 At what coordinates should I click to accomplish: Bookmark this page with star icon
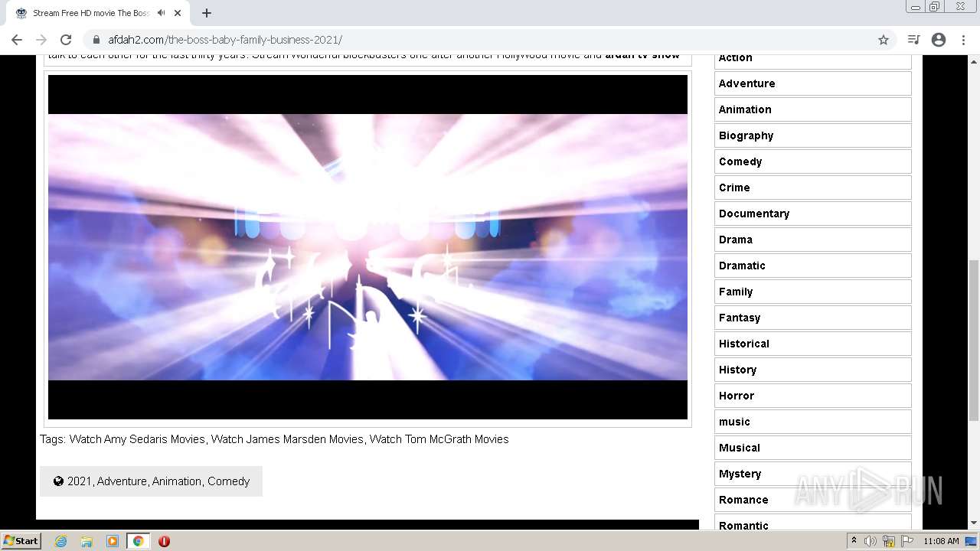tap(884, 40)
